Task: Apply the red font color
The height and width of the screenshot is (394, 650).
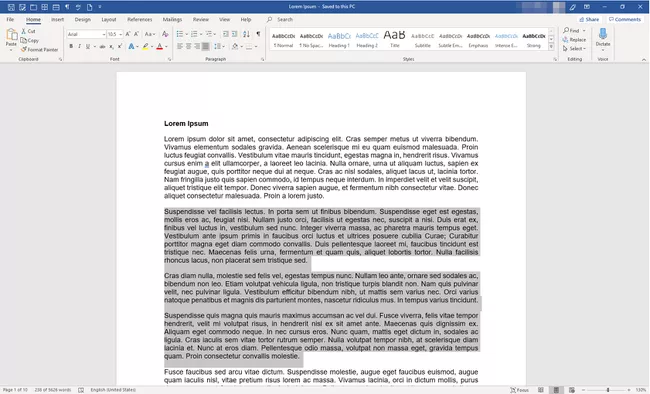Action: [x=160, y=46]
